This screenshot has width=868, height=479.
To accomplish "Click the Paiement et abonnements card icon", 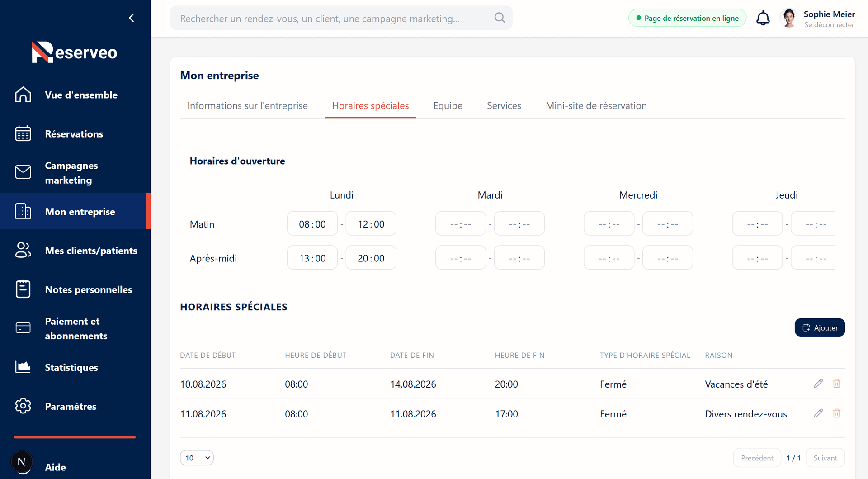I will (x=23, y=328).
